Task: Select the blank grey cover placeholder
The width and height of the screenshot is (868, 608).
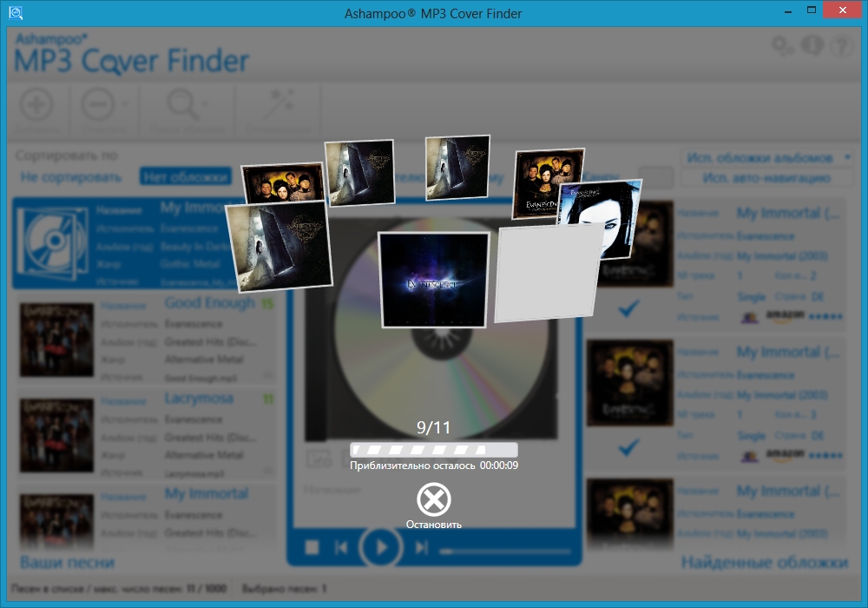Action: [547, 273]
